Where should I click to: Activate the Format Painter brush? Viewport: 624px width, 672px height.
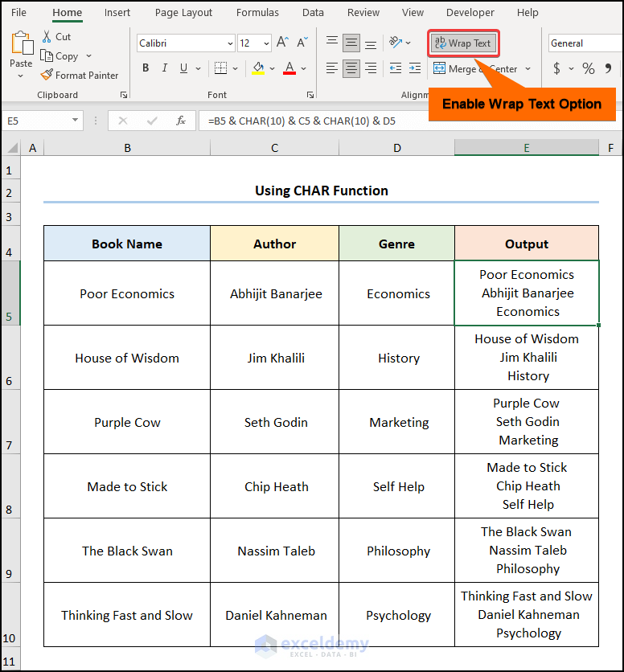(x=47, y=75)
